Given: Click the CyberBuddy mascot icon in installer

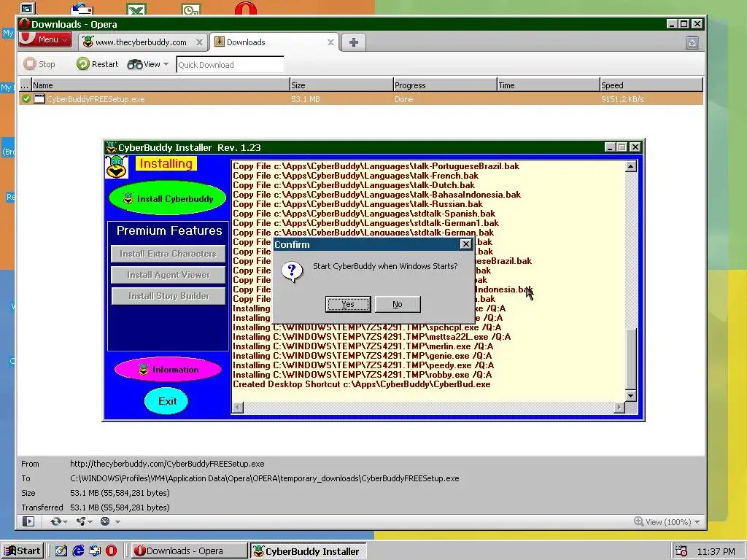Looking at the screenshot, I should tap(116, 167).
